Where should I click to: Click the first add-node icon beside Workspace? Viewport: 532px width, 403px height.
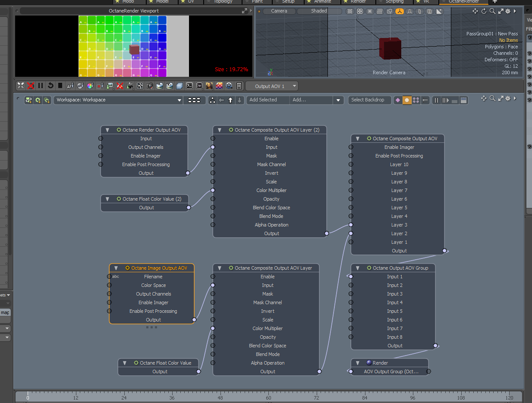(29, 100)
